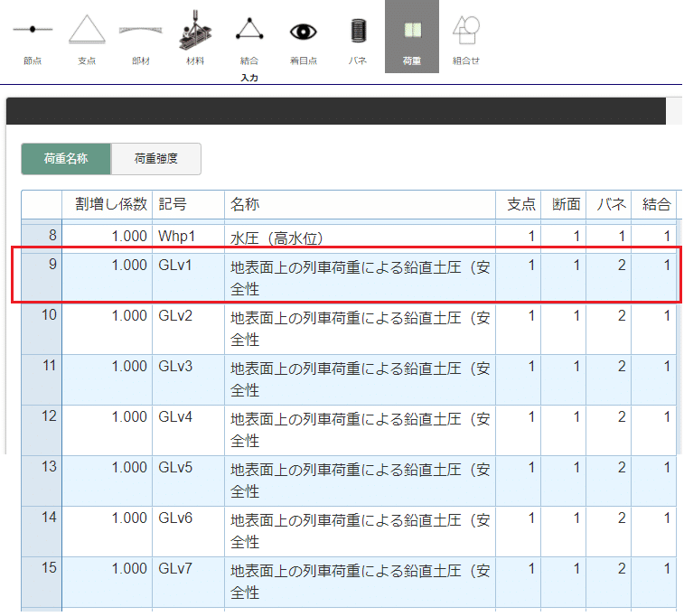Click the name cell in GLv3 row
Screen dimensions: 684x616
360,379
